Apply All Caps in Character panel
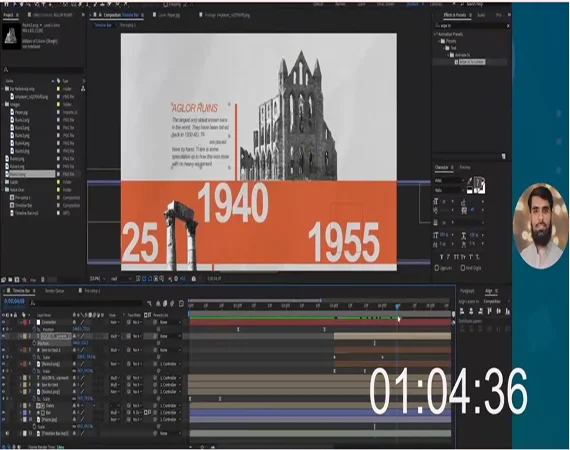This screenshot has height=450, width=570. [456, 257]
